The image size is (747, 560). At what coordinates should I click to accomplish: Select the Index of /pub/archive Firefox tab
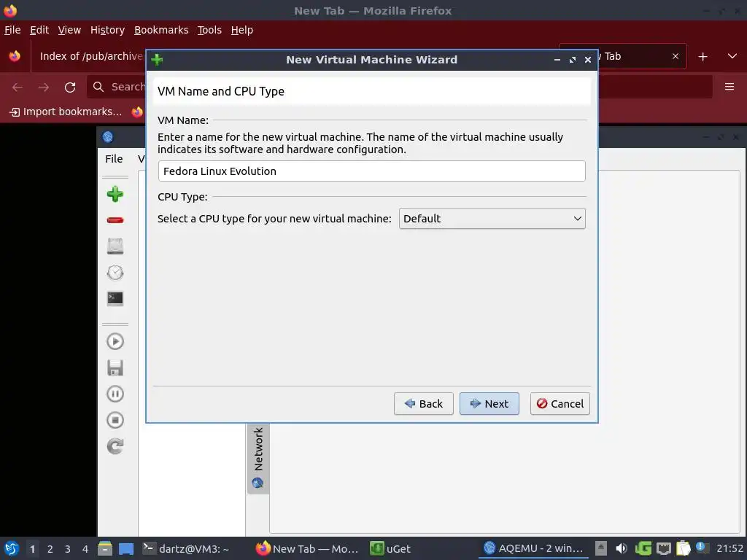(90, 56)
